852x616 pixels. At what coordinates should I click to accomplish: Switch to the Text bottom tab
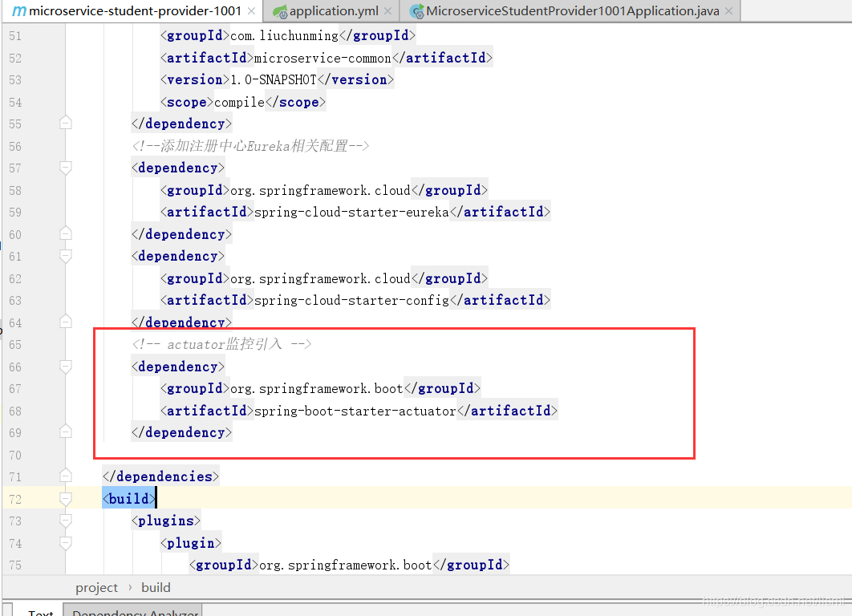click(40, 611)
